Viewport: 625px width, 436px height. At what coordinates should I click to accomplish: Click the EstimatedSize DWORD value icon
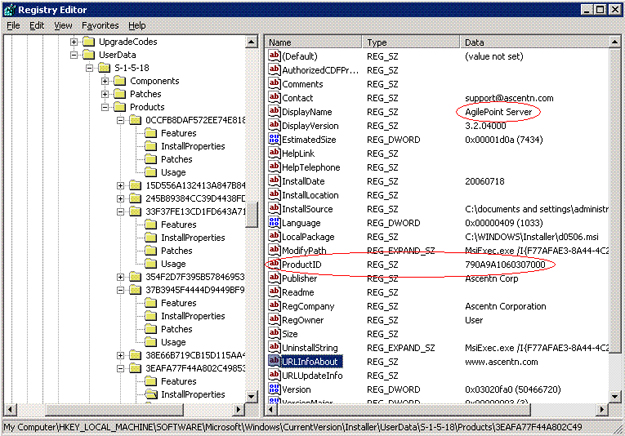point(275,140)
